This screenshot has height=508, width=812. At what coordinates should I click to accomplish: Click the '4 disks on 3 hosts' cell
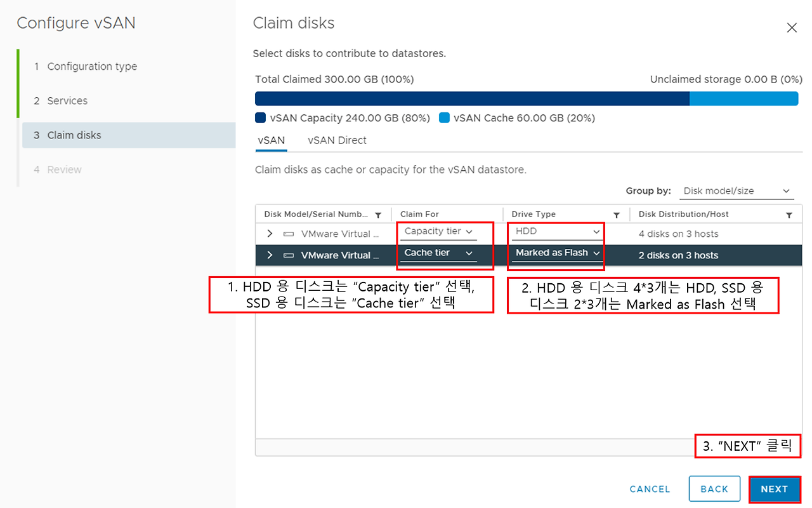(x=679, y=234)
